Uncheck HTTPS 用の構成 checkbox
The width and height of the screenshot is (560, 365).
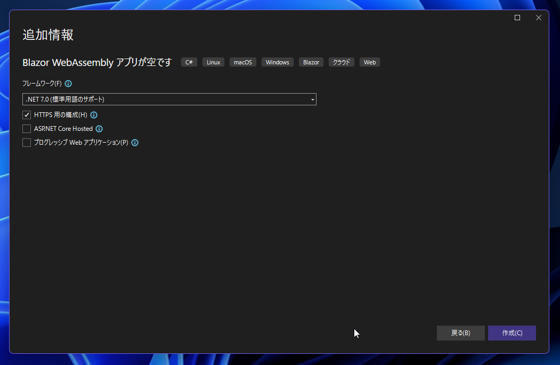tap(26, 115)
